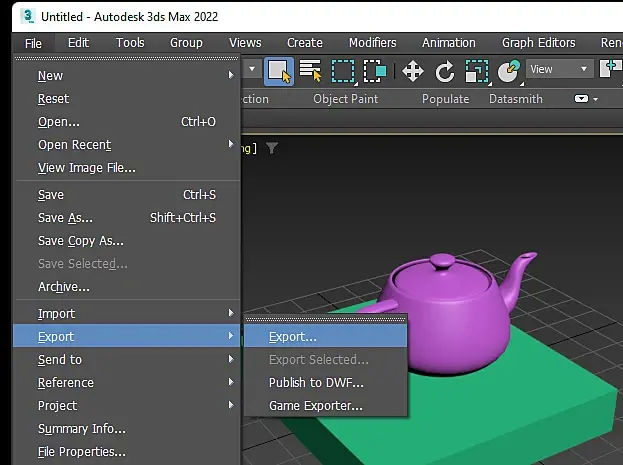Open the Graph Editors menu
623x465 pixels.
click(539, 43)
